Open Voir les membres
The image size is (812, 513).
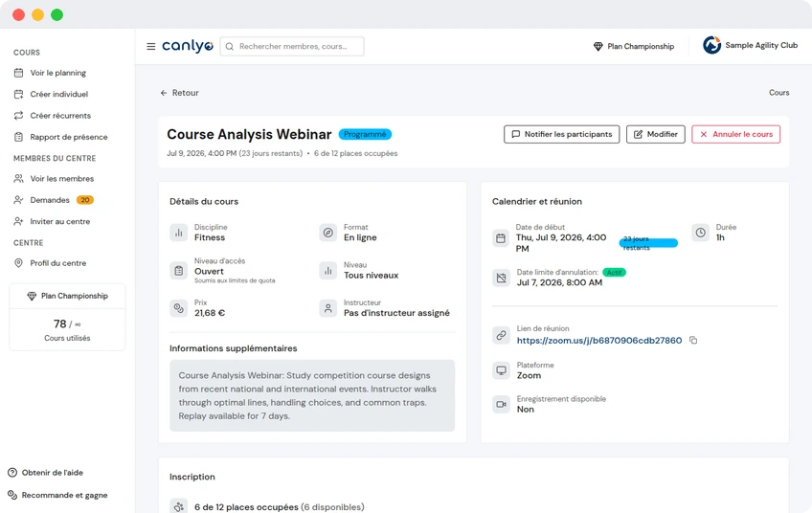62,179
